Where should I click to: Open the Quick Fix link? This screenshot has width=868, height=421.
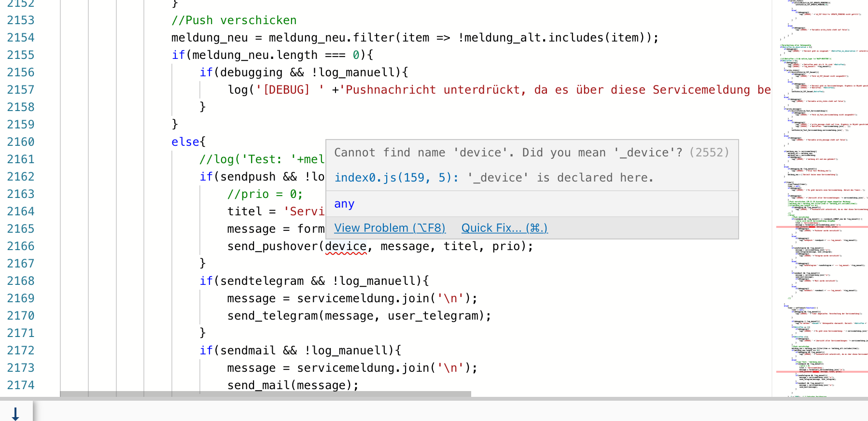504,228
